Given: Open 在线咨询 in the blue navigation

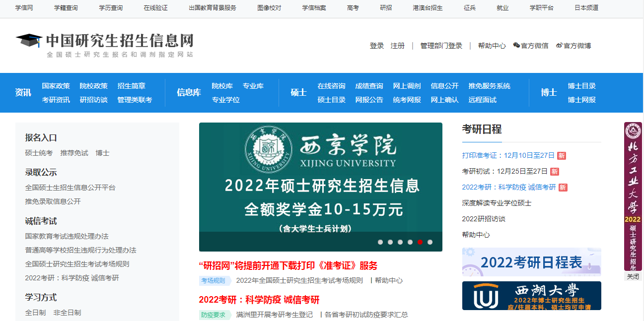Looking at the screenshot, I should click(x=332, y=86).
